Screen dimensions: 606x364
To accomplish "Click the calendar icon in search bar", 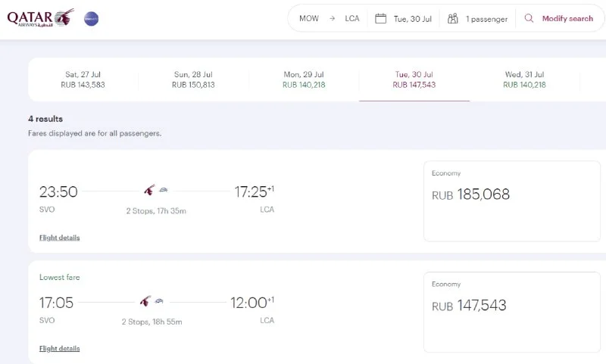I will tap(381, 18).
